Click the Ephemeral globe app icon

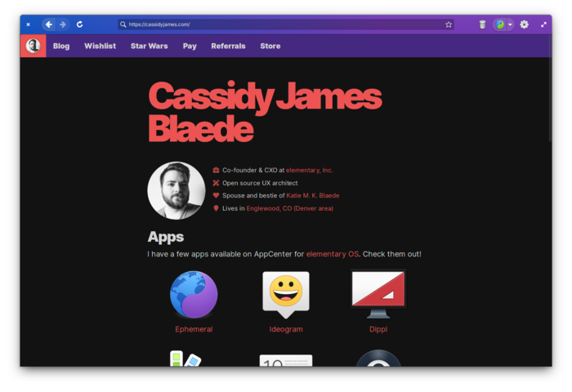pyautogui.click(x=194, y=295)
